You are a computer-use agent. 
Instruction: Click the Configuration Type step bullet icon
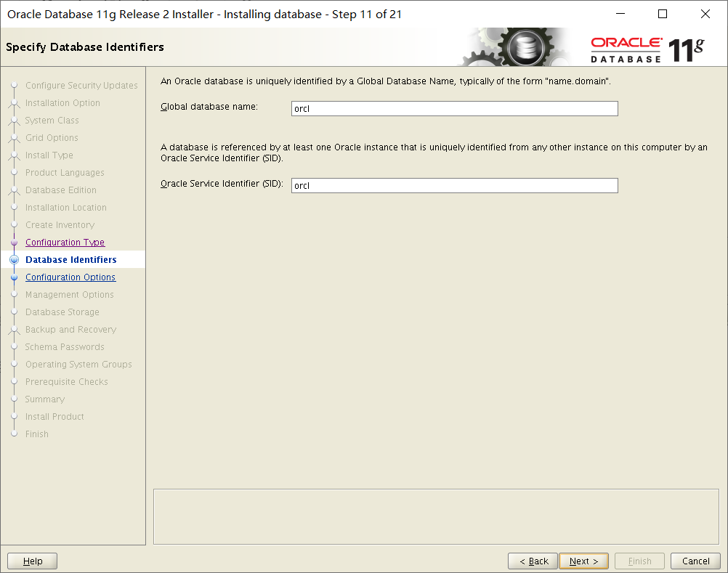[15, 242]
